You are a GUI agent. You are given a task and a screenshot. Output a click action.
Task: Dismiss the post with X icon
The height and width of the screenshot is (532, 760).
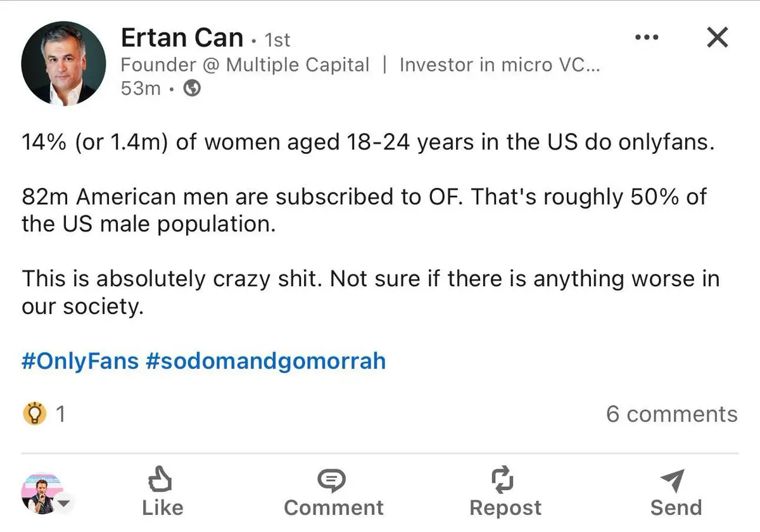pyautogui.click(x=717, y=38)
